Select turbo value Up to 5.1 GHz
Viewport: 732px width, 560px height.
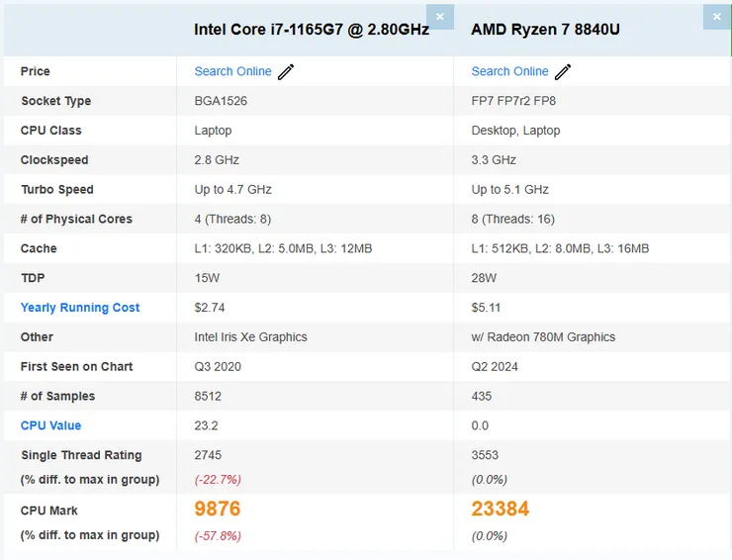pos(509,190)
